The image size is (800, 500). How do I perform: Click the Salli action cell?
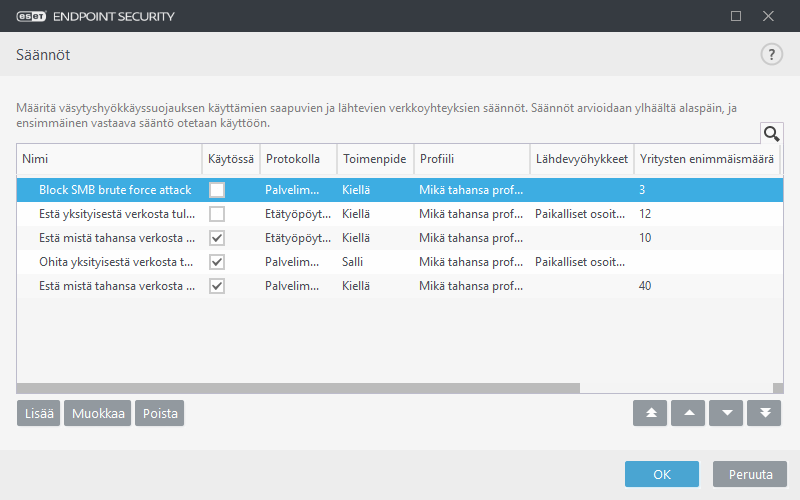353,262
